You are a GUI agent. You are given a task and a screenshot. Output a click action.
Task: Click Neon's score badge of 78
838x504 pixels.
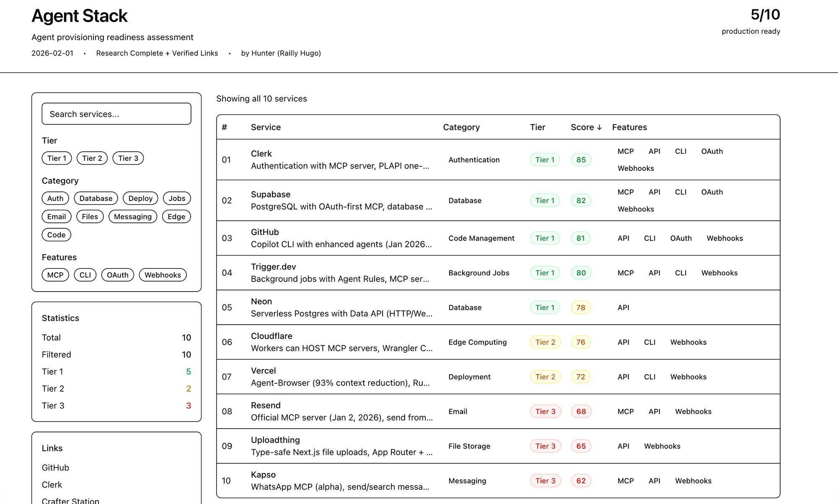click(x=581, y=308)
